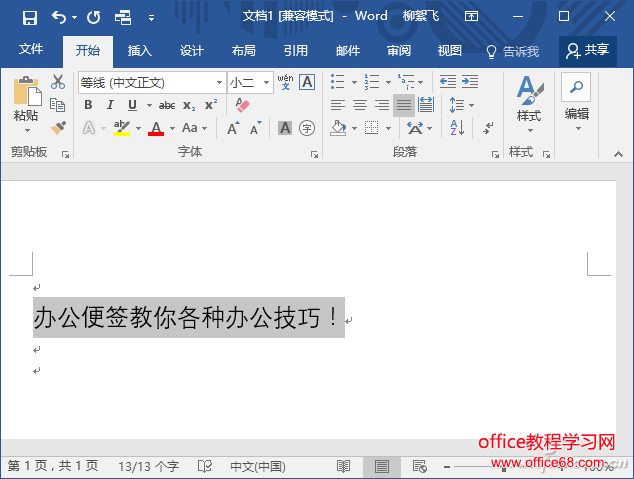634x479 pixels.
Task: Switch to Read Mode view
Action: pos(343,466)
